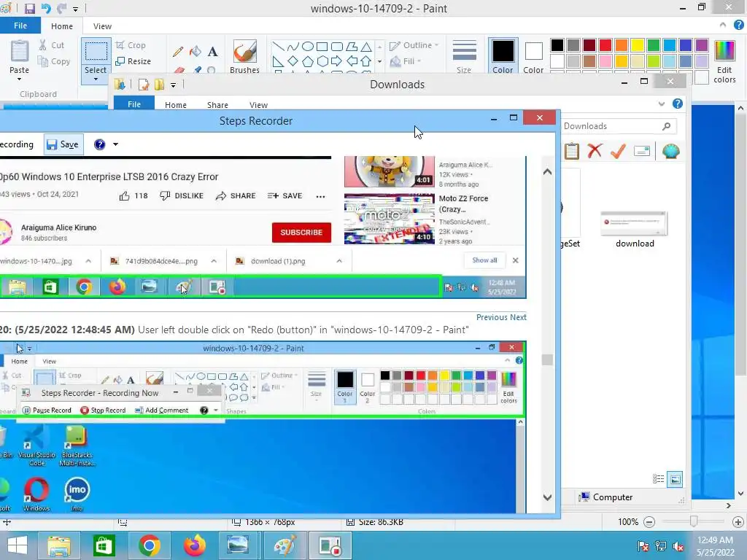The width and height of the screenshot is (747, 560).
Task: Click the blue shell icon in Downloads
Action: (670, 151)
